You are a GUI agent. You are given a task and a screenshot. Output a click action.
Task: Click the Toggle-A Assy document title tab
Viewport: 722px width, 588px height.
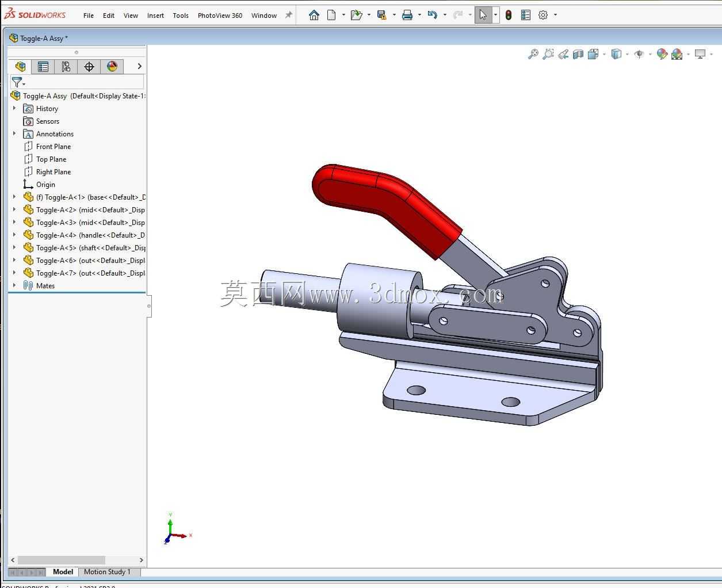[x=39, y=38]
